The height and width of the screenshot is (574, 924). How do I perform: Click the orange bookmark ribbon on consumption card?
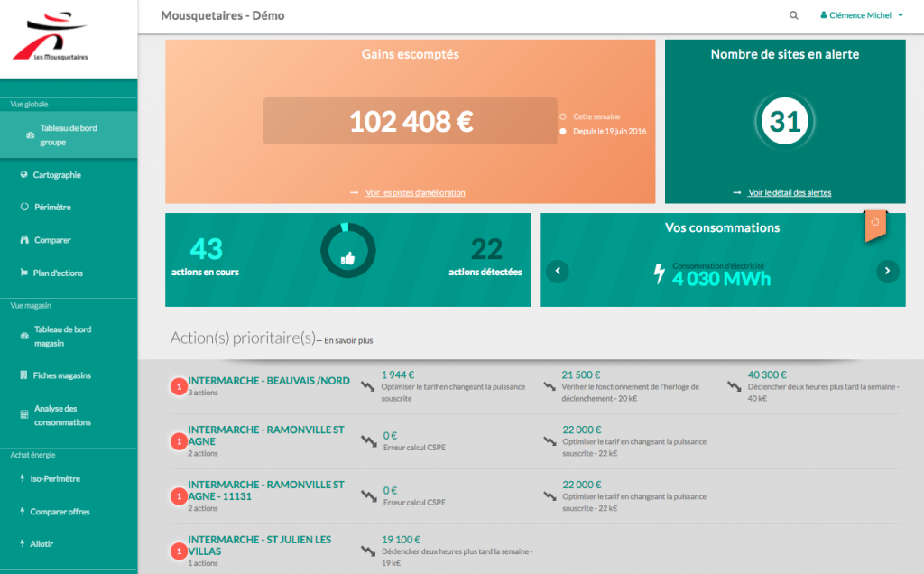[x=875, y=227]
